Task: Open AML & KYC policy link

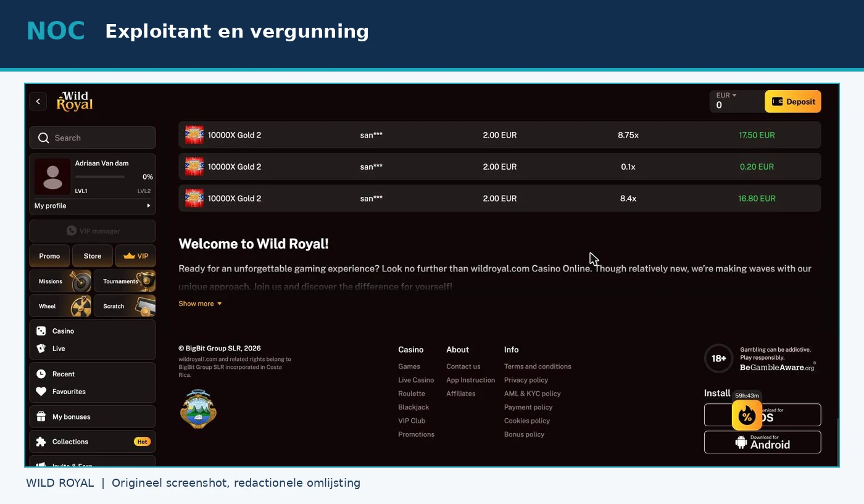Action: click(x=533, y=394)
